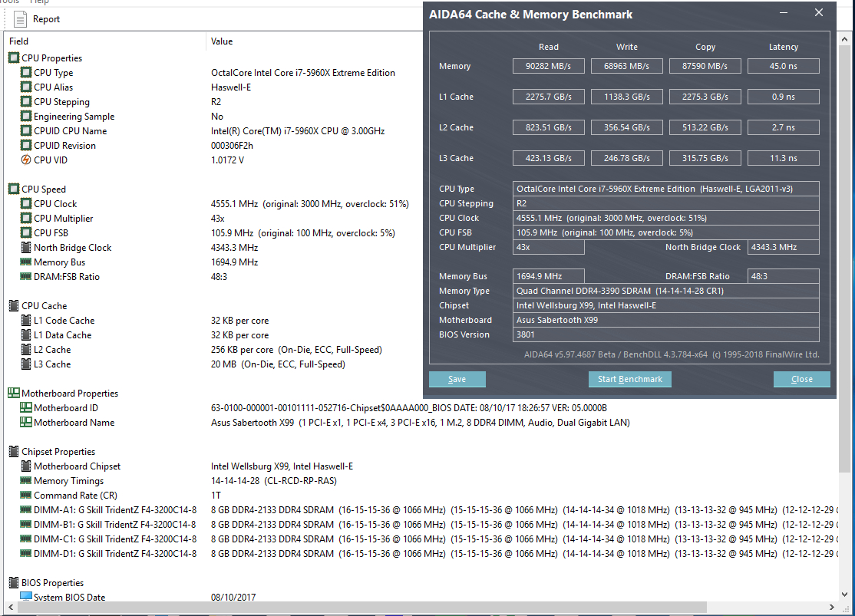Screen dimensions: 855x616
Task: Click the CPU Speed group icon
Action: click(14, 189)
